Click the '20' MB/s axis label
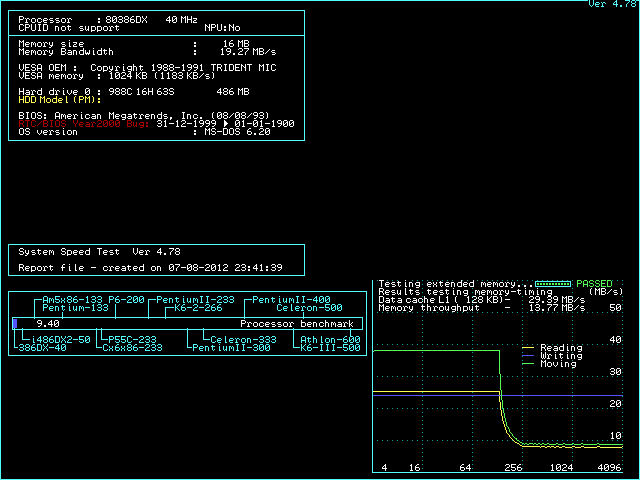The image size is (640, 480). click(616, 404)
